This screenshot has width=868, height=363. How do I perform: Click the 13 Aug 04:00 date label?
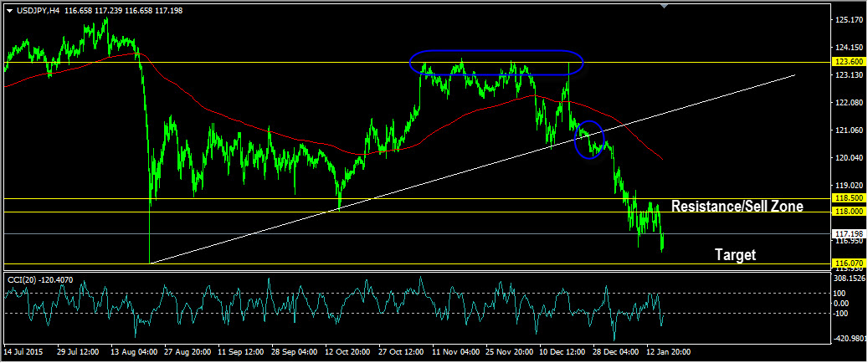133,352
